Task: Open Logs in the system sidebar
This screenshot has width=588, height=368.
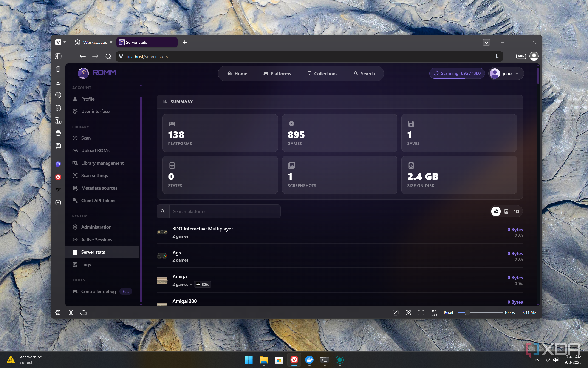Action: pos(102,264)
